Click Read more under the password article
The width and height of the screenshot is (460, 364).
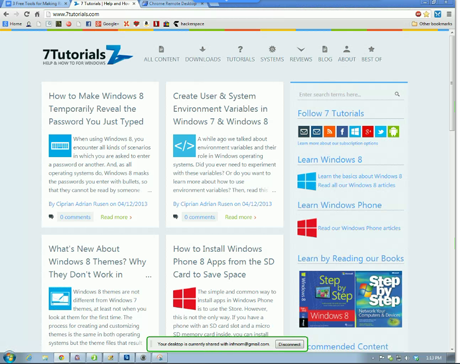point(116,217)
